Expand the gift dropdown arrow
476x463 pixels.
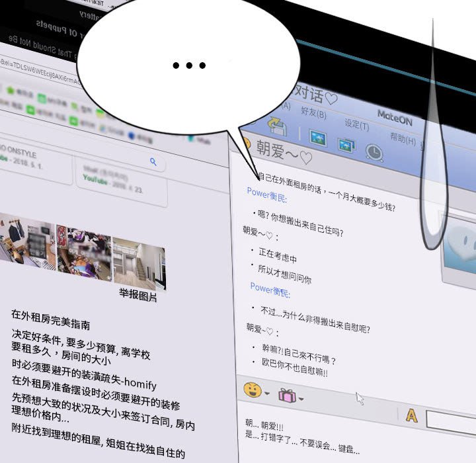pos(302,399)
